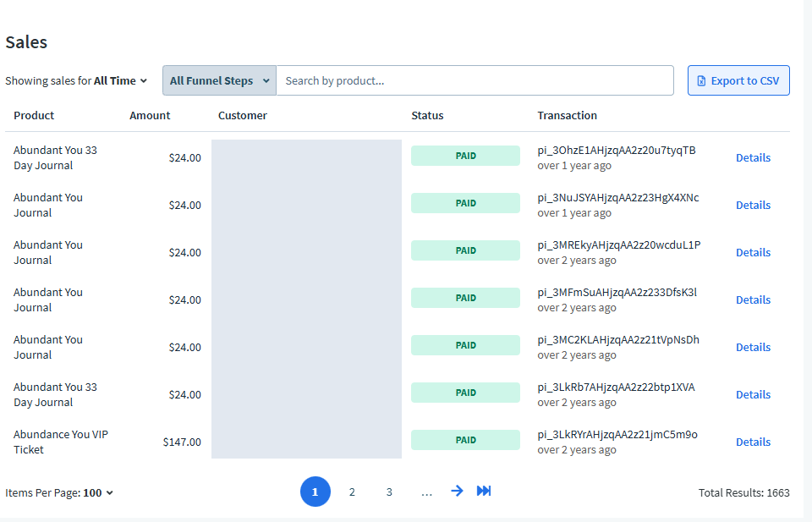This screenshot has height=522, width=812.
Task: Select current page 1 button
Action: tap(315, 492)
